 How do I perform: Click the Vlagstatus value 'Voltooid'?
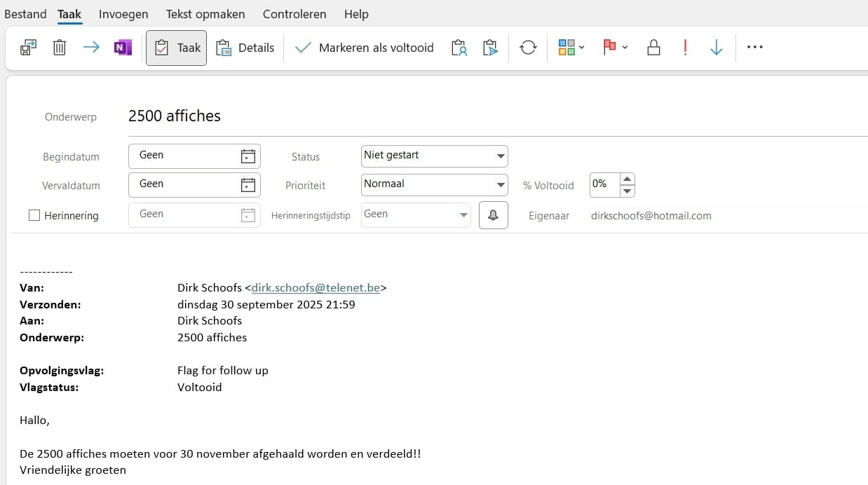click(200, 387)
